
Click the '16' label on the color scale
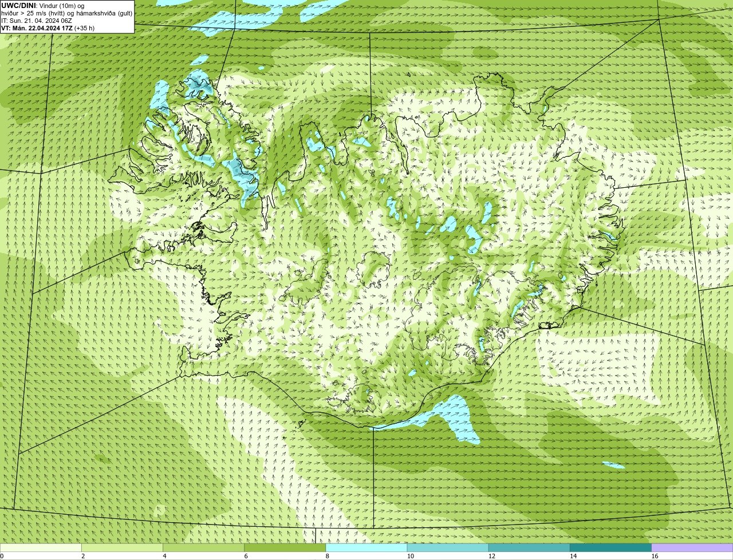pyautogui.click(x=654, y=556)
